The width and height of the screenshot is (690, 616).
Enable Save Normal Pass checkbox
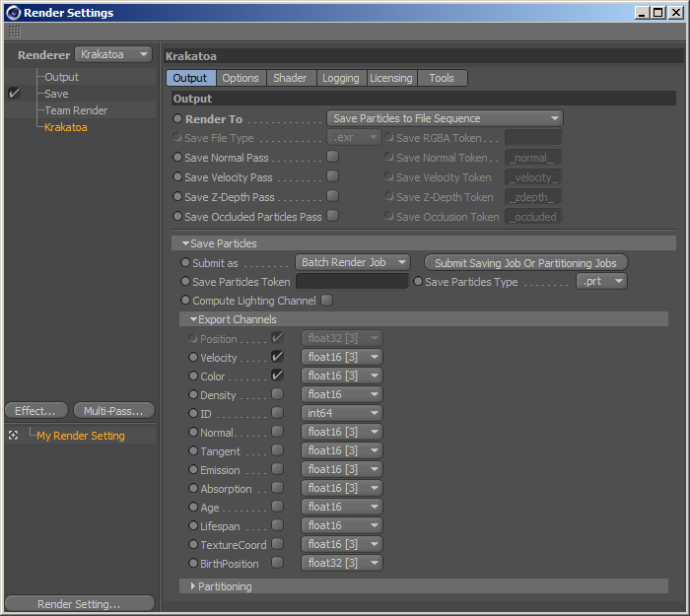pyautogui.click(x=333, y=157)
